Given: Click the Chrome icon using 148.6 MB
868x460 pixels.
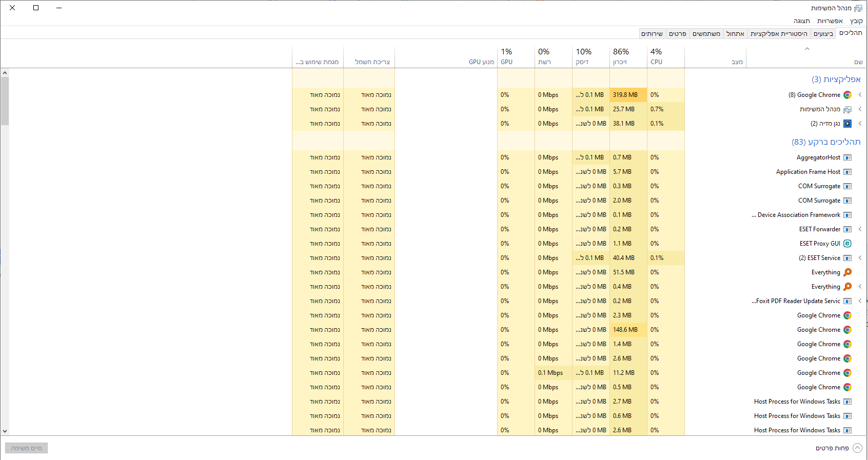Looking at the screenshot, I should [x=847, y=330].
